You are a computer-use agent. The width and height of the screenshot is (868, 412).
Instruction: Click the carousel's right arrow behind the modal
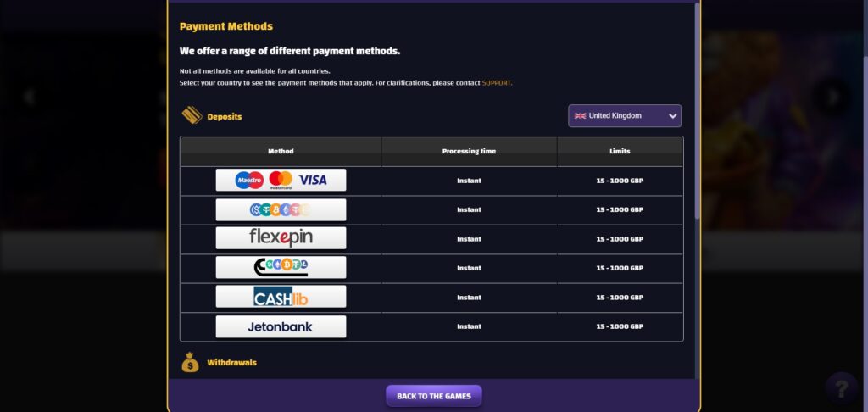click(x=833, y=96)
